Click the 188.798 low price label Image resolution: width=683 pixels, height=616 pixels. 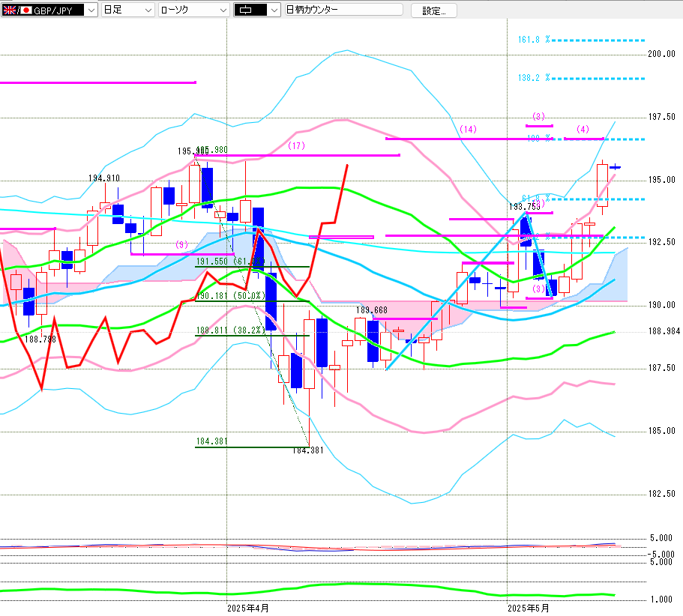point(40,339)
